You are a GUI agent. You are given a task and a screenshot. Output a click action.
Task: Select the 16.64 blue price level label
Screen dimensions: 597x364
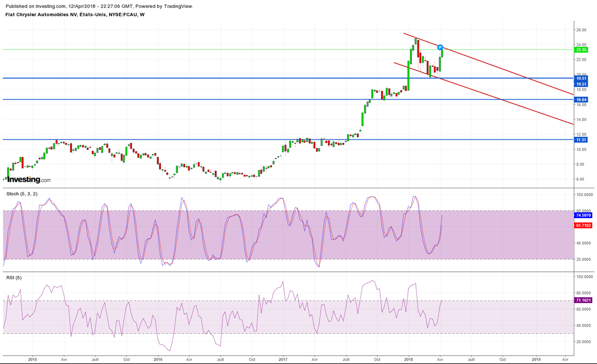(581, 99)
